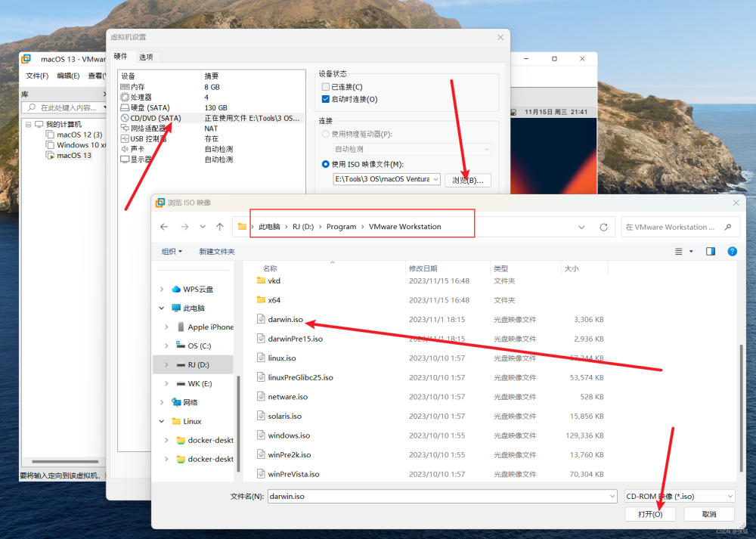Collapse the 此电脑 tree node

point(162,308)
